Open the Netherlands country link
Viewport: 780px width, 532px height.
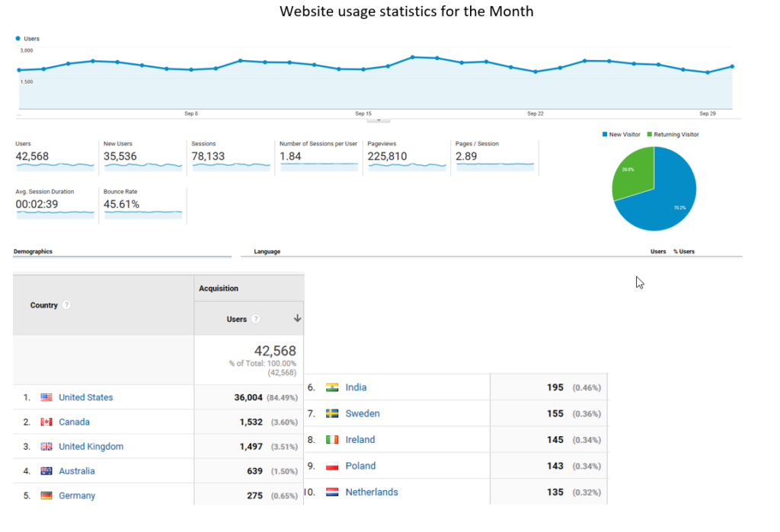tap(372, 492)
